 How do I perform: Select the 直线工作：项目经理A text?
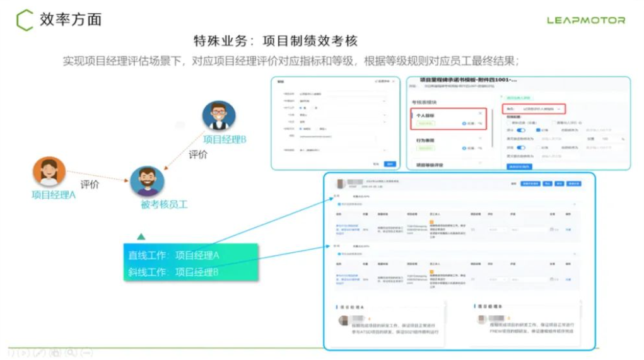(x=173, y=255)
